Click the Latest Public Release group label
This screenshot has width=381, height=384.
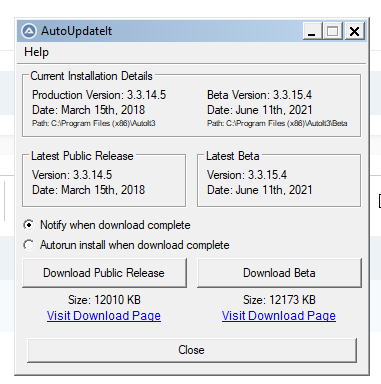82,156
